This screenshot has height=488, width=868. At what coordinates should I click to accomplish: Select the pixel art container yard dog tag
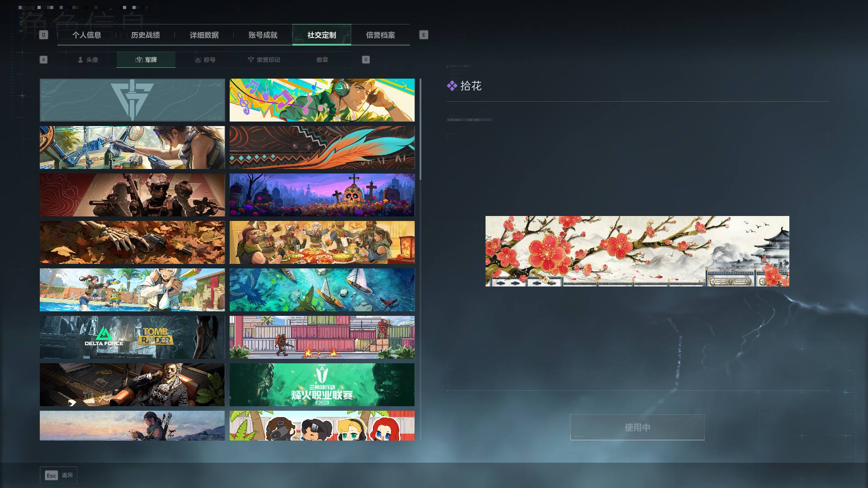pyautogui.click(x=322, y=338)
